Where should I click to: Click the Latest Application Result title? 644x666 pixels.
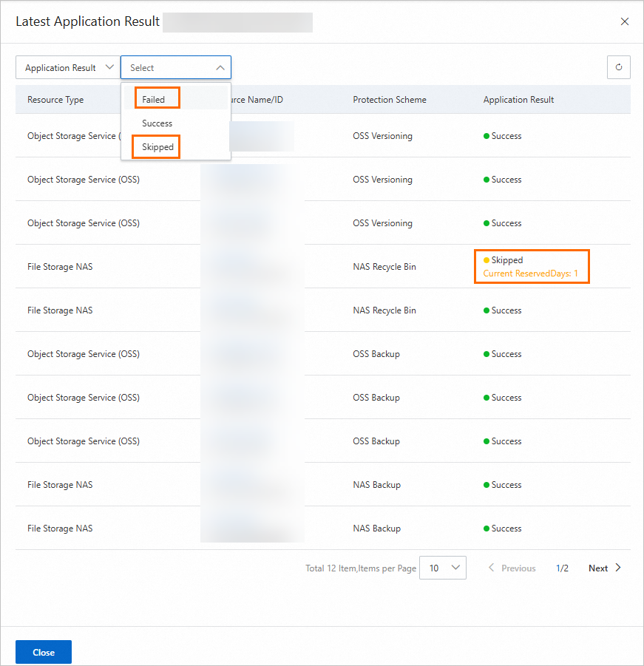pos(87,21)
